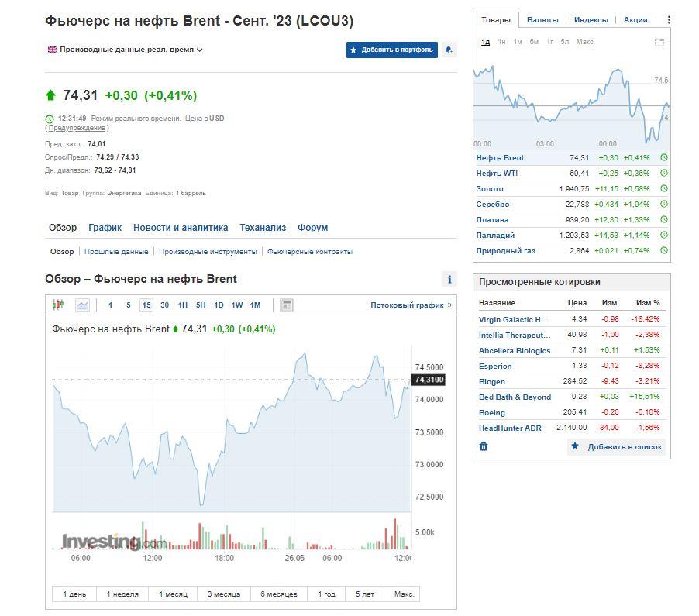Open the Virgin Galactic quote link
The image size is (699, 616).
(513, 319)
